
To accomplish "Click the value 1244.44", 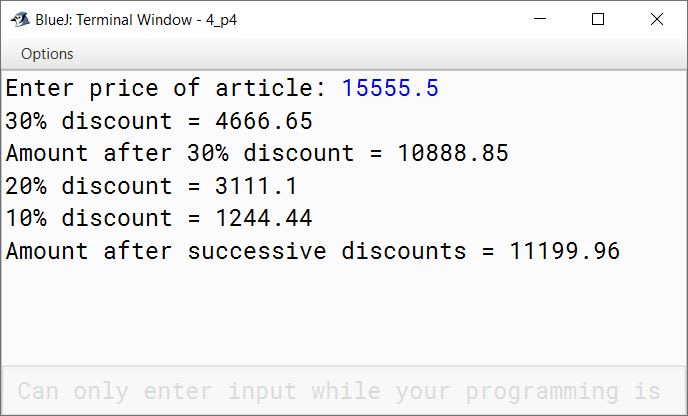I will pos(264,218).
